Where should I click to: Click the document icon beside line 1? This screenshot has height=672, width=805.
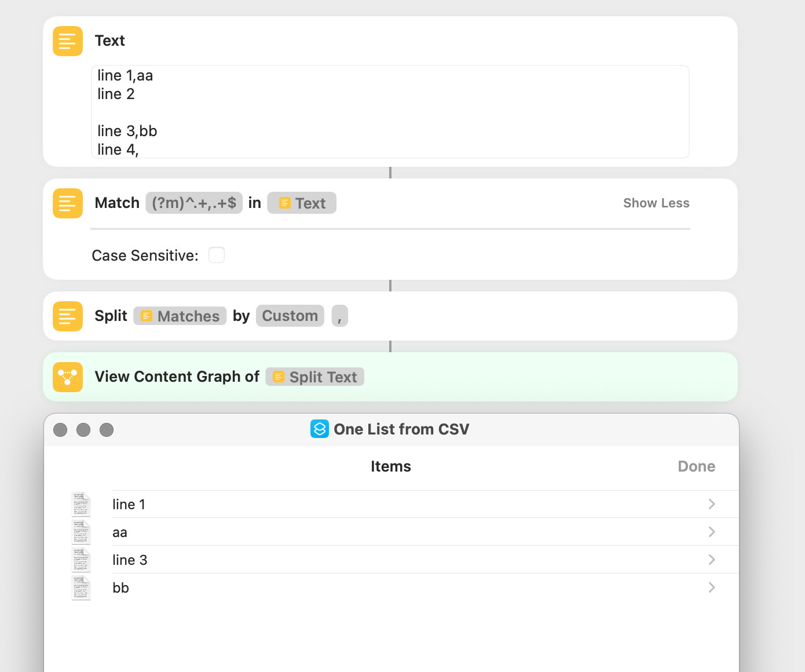(x=81, y=504)
